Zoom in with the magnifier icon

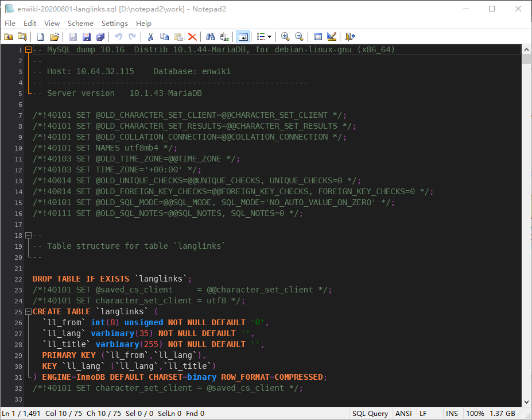[285, 36]
